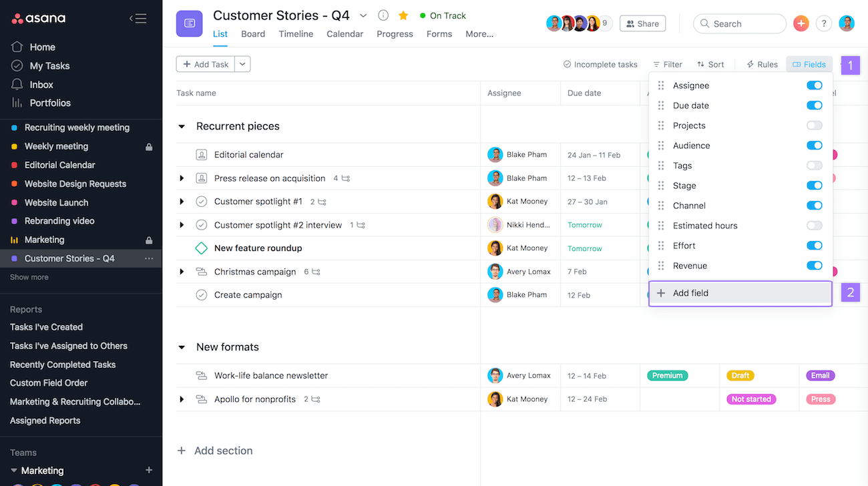Open the ellipsis menu for Customer Stories - Q4
This screenshot has height=486, width=868.
(149, 258)
